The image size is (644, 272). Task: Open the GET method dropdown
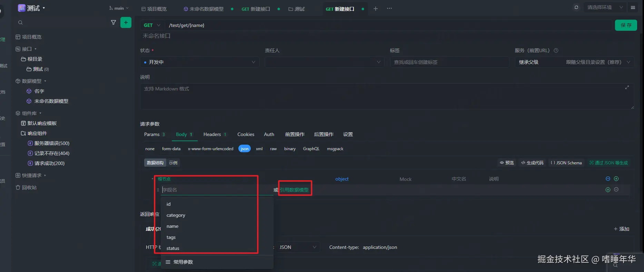(x=152, y=25)
